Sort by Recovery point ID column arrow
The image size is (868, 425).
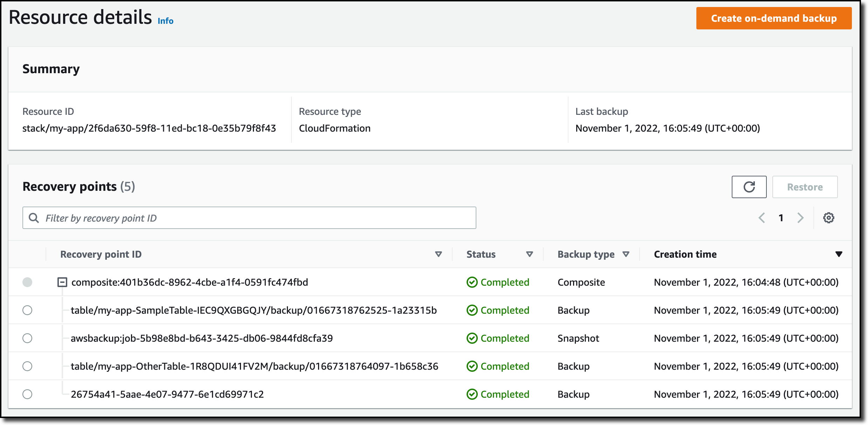[438, 254]
